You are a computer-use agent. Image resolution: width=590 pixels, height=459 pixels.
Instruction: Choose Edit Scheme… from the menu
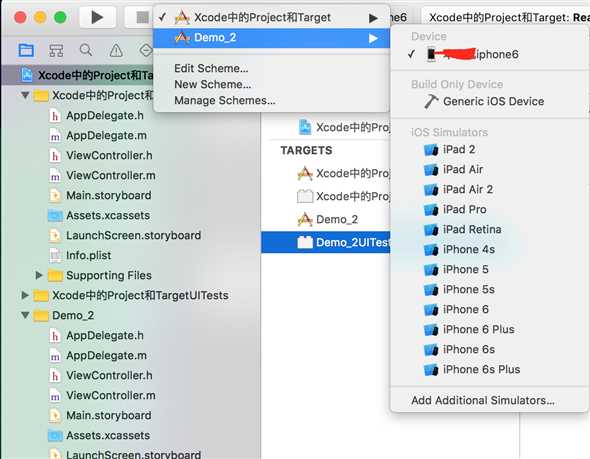[x=211, y=68]
